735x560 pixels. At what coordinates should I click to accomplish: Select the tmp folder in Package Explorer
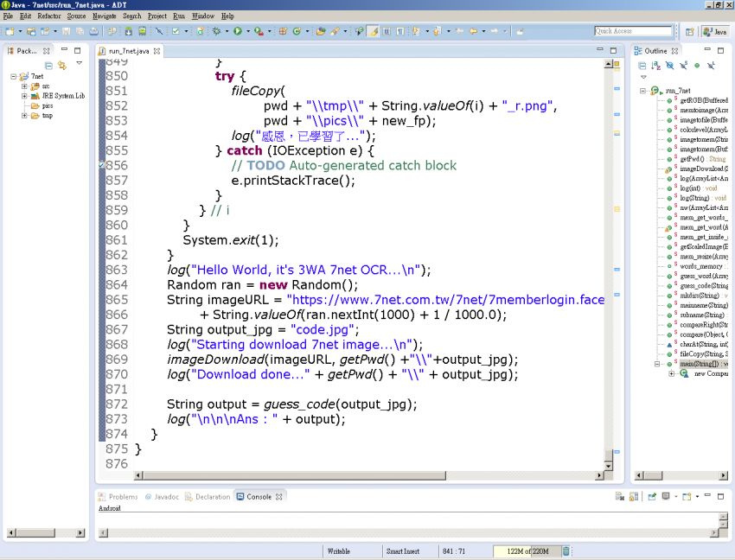point(47,115)
